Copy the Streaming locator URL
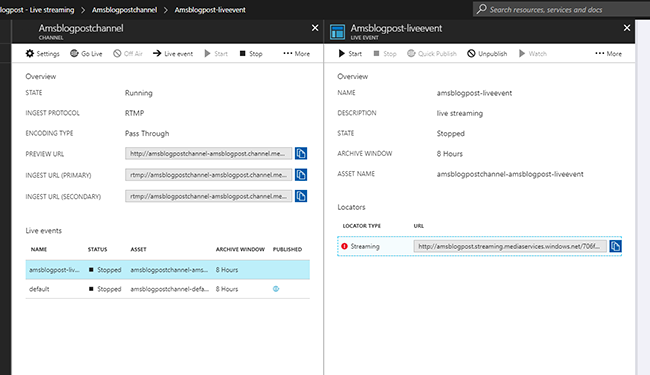 click(x=615, y=246)
